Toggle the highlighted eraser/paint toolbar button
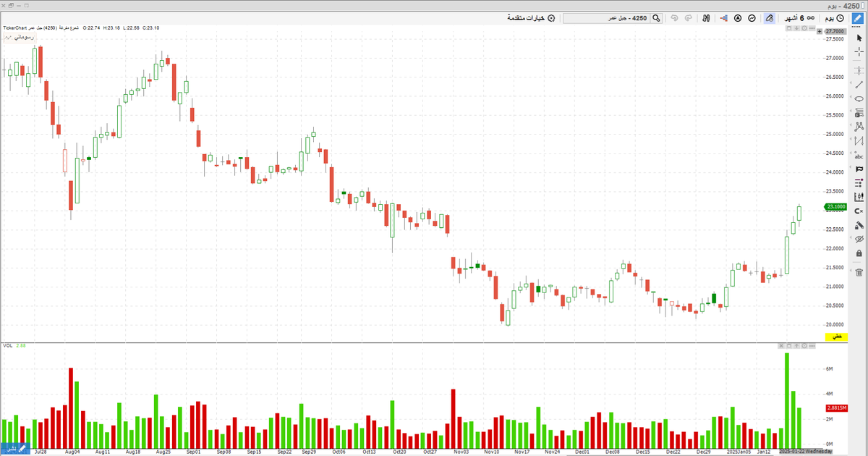 tap(770, 18)
